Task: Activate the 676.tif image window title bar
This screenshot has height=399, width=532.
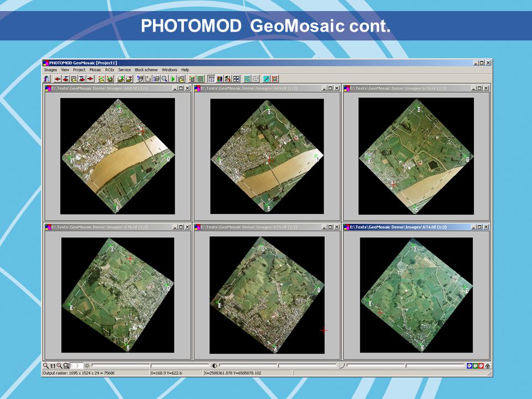Action: coord(117,227)
